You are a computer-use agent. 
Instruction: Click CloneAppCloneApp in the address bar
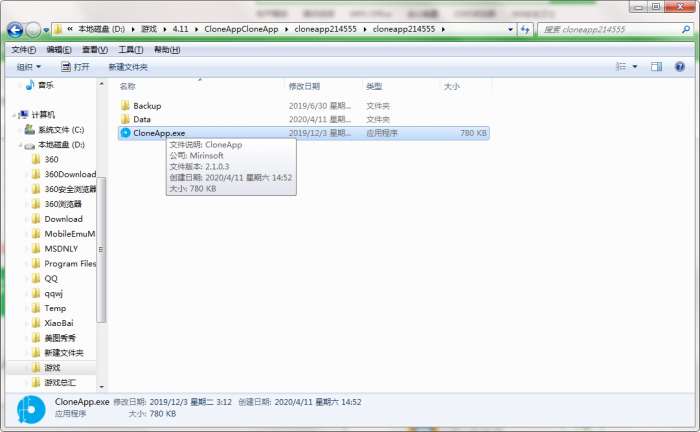pos(241,29)
